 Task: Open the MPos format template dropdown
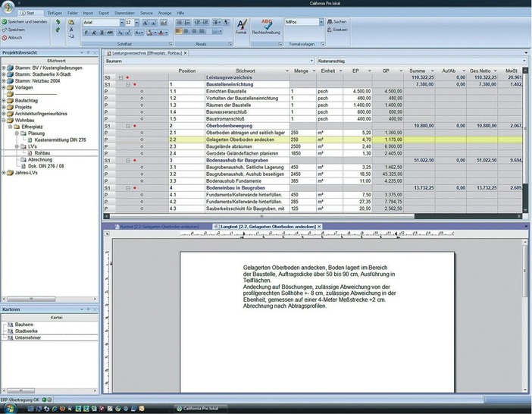click(x=321, y=22)
